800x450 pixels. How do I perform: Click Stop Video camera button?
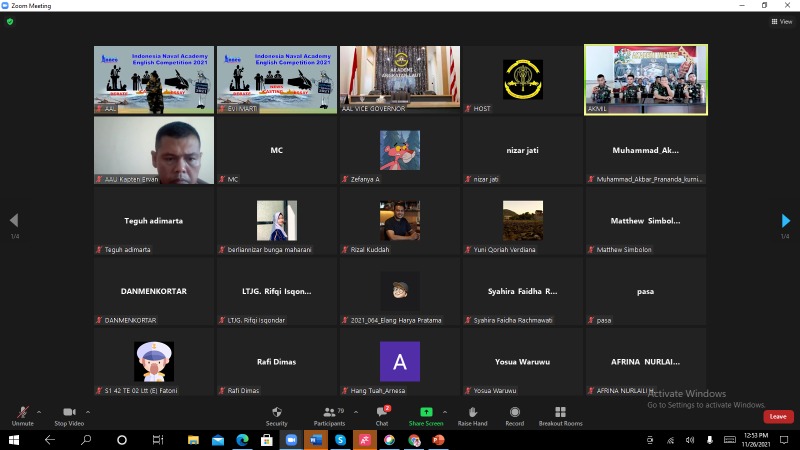[68, 413]
